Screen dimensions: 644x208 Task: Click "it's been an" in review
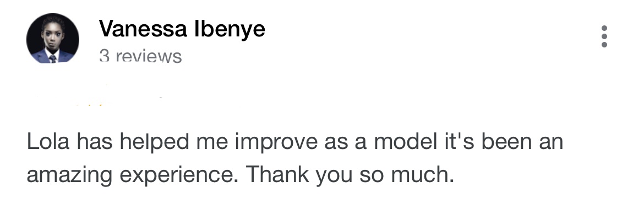click(503, 142)
